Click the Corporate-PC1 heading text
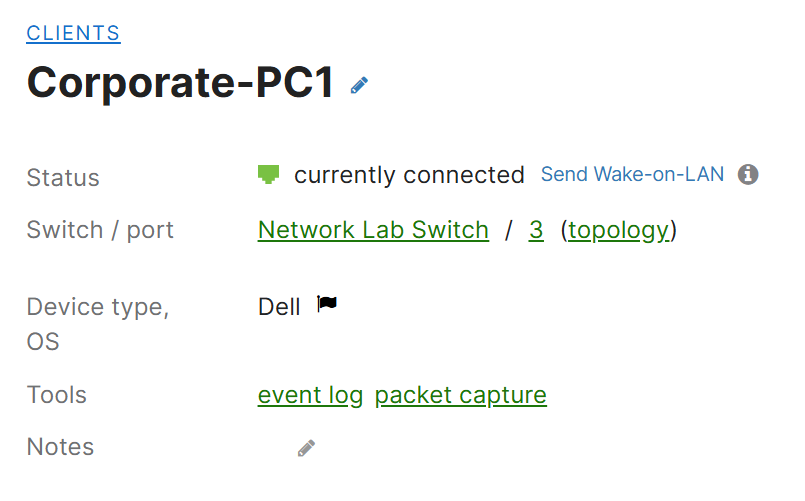 click(x=180, y=83)
